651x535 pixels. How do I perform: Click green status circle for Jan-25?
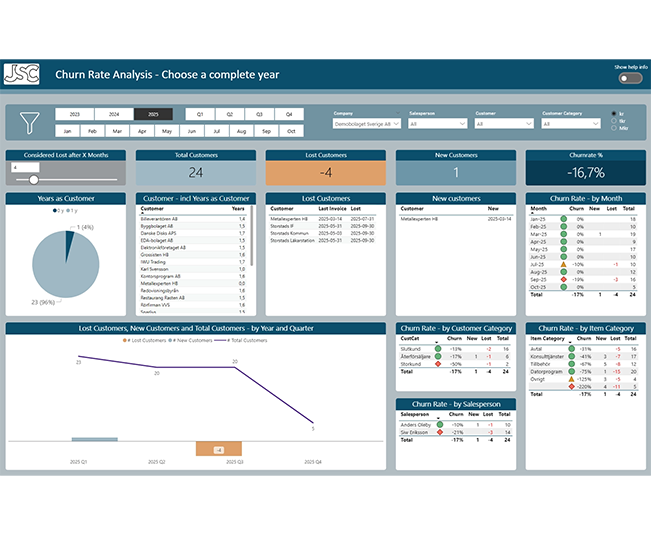click(x=563, y=219)
